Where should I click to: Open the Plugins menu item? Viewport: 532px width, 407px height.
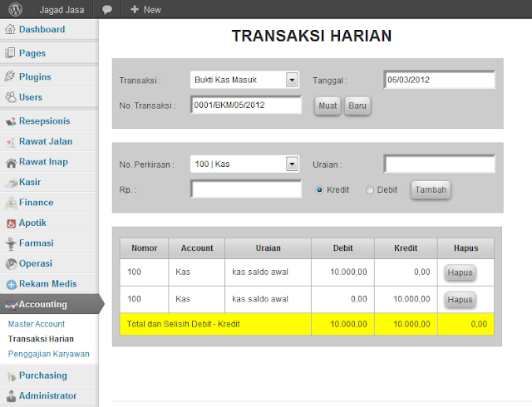[35, 77]
